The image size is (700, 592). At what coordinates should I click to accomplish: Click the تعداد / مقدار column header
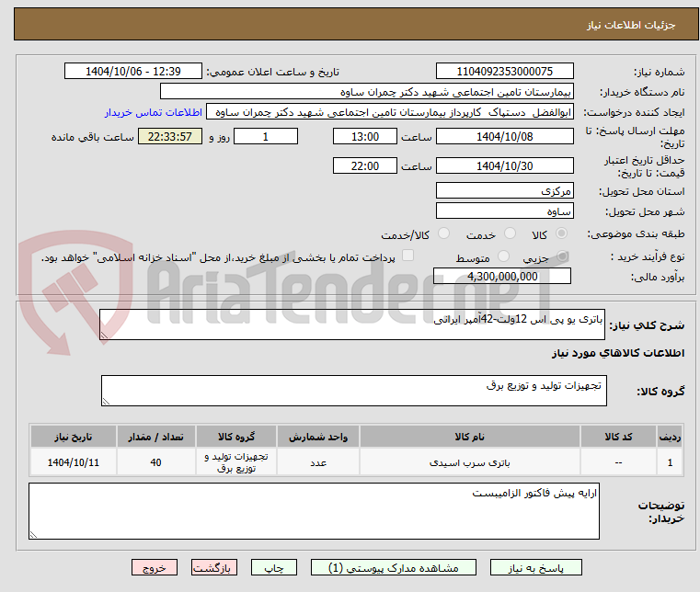click(x=156, y=437)
